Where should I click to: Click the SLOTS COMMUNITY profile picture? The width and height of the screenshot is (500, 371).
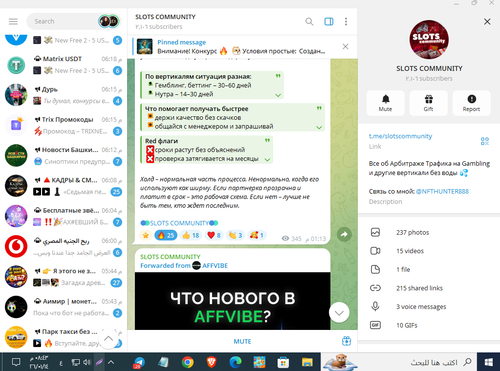(429, 40)
